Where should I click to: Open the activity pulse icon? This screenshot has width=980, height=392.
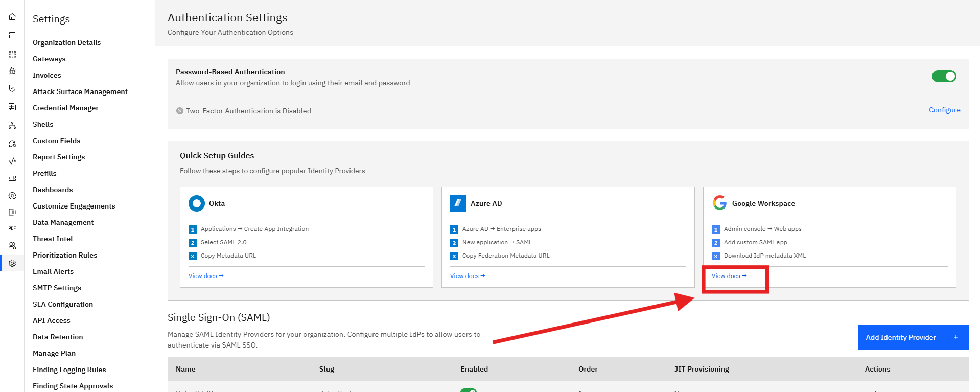tap(12, 160)
